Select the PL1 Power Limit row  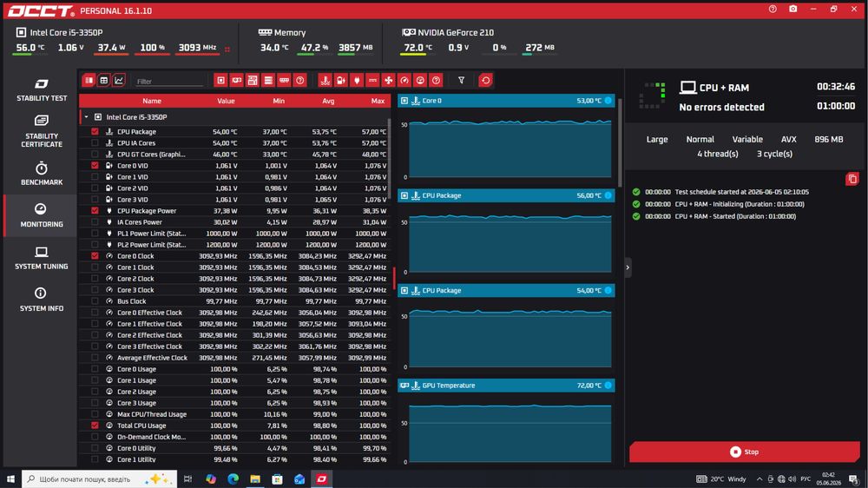(x=234, y=234)
